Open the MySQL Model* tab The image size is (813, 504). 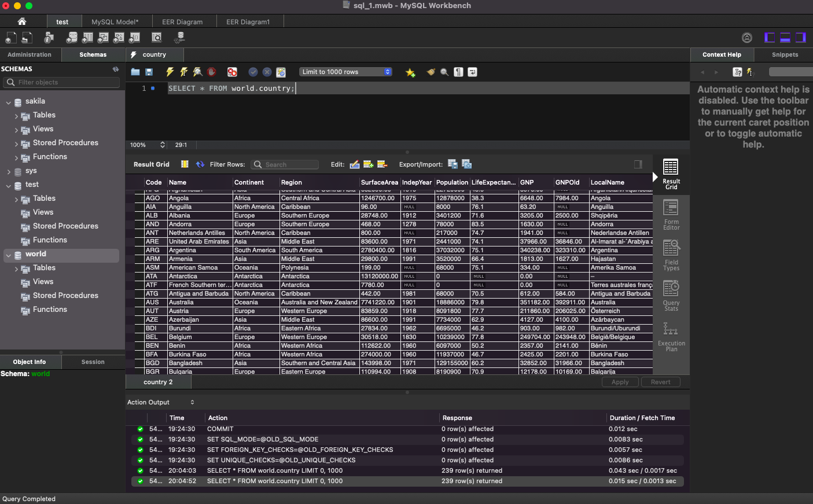point(115,22)
